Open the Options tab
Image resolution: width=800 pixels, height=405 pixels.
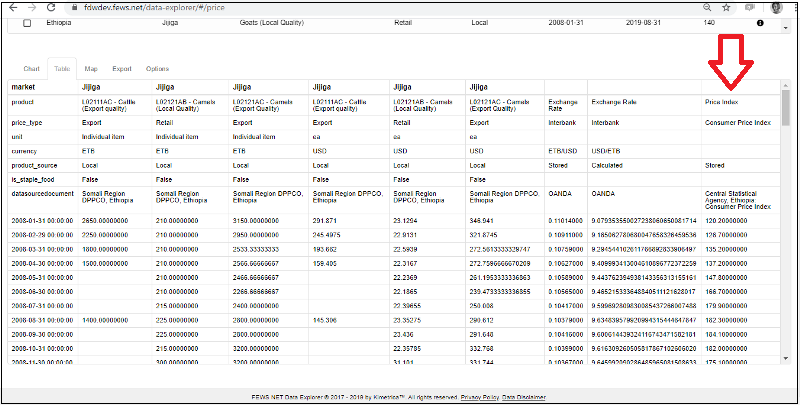[157, 69]
